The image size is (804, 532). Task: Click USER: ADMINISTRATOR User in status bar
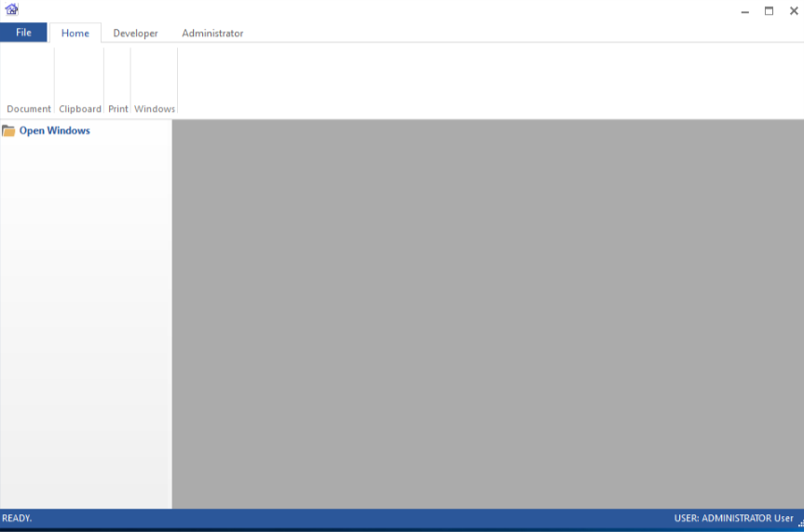733,518
